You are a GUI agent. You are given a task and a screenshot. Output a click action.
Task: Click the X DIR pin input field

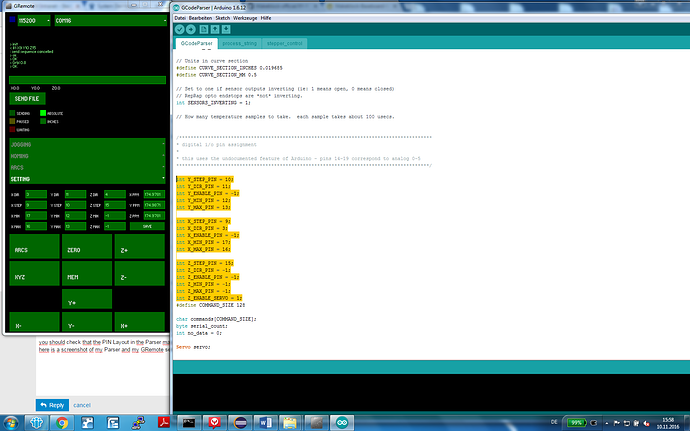pos(36,194)
